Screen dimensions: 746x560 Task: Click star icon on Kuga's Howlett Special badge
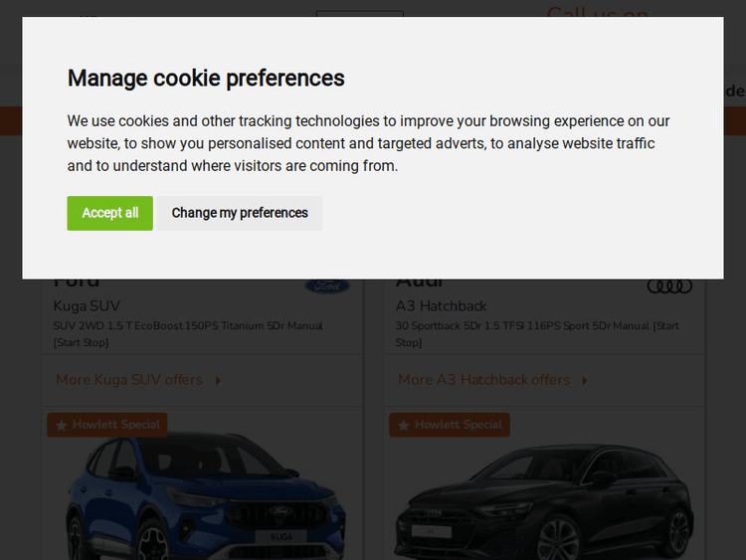pos(62,425)
